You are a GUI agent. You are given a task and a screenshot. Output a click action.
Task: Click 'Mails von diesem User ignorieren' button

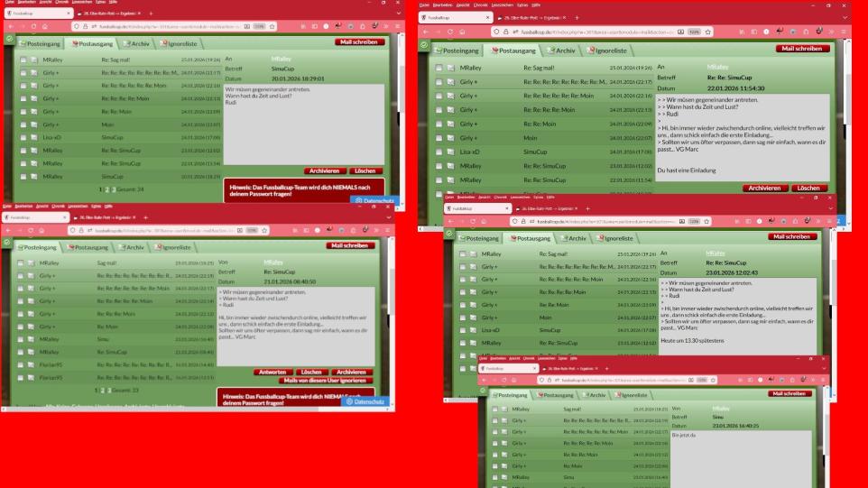click(328, 380)
